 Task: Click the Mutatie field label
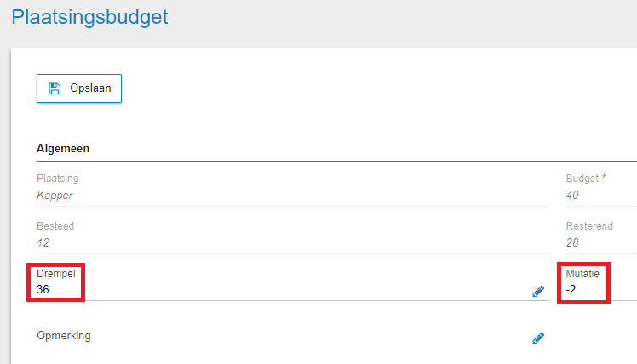582,274
